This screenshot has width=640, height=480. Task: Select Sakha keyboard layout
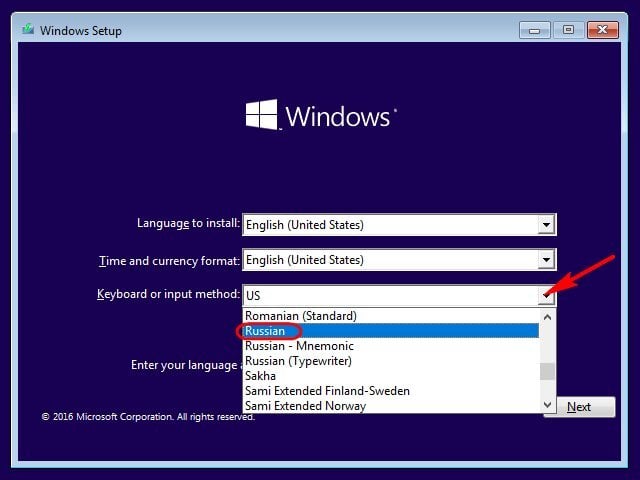click(391, 376)
